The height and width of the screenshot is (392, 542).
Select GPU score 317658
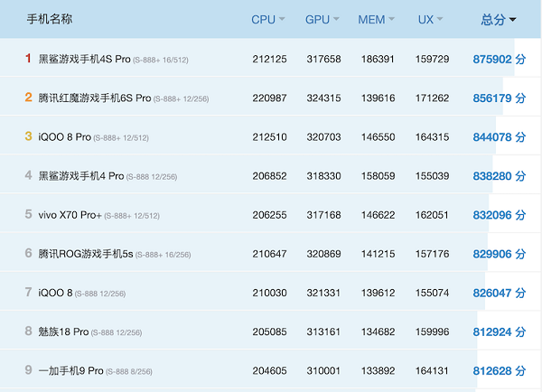click(x=324, y=59)
